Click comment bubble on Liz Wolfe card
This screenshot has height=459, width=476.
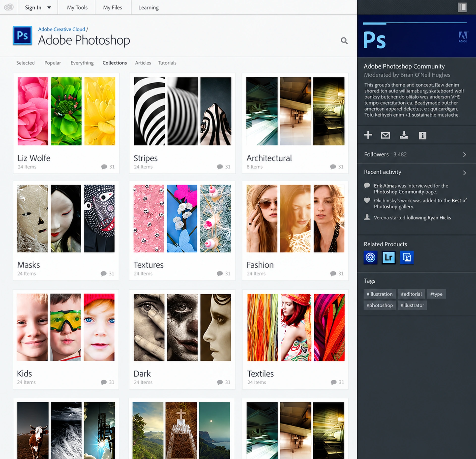coord(104,167)
